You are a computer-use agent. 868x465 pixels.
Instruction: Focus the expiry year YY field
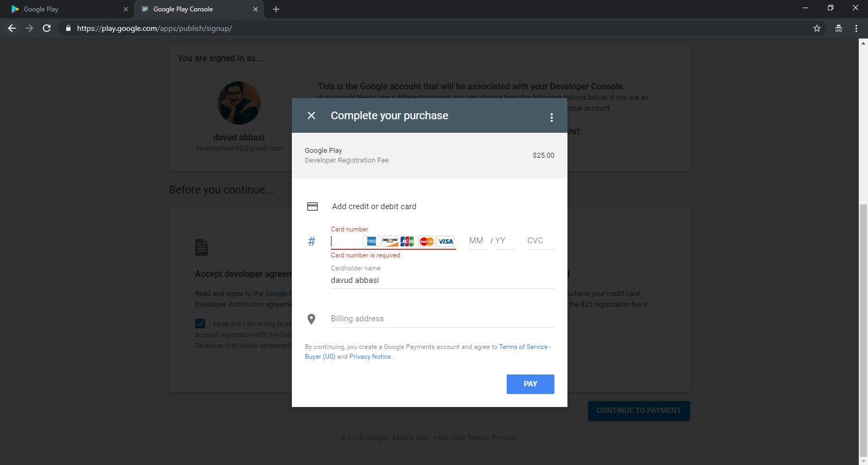click(504, 241)
